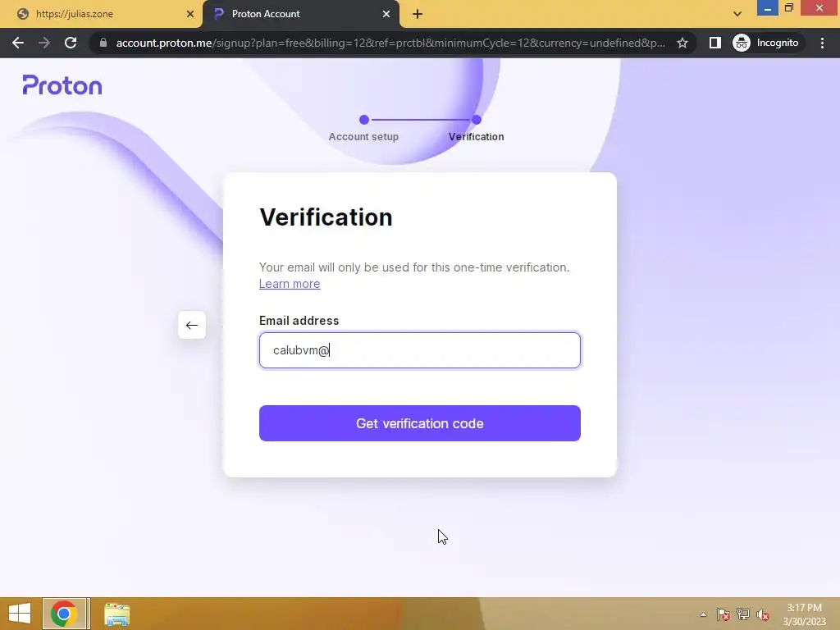Viewport: 840px width, 630px height.
Task: Open the side panel icon
Action: 714,43
